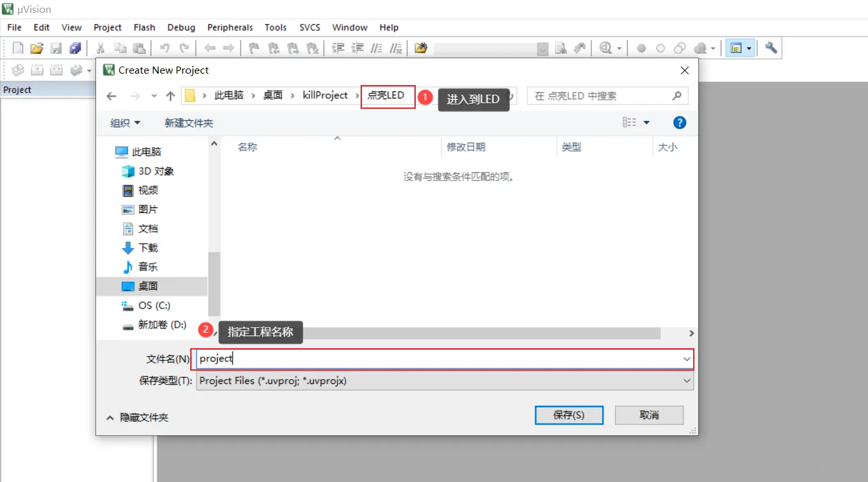Select 桌面 in the sidebar
The image size is (868, 482).
148,286
